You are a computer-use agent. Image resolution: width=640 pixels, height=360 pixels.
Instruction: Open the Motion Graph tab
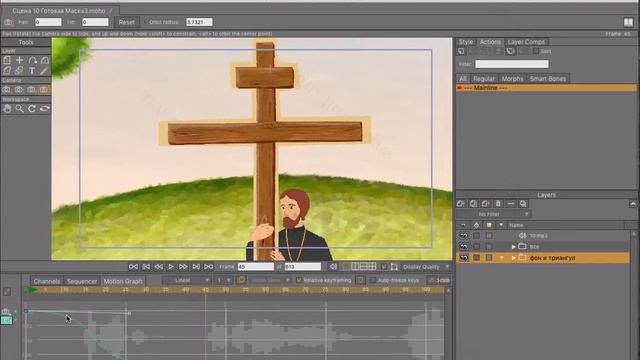(123, 281)
